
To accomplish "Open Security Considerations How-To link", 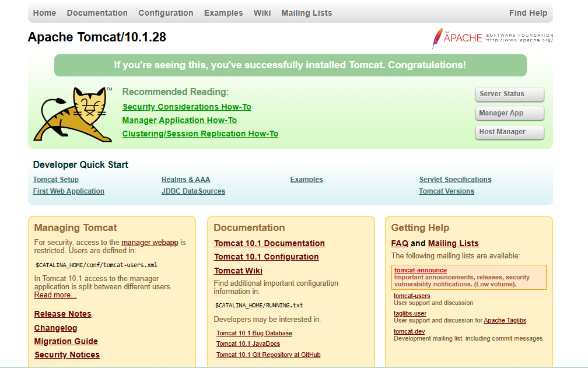I will [187, 107].
